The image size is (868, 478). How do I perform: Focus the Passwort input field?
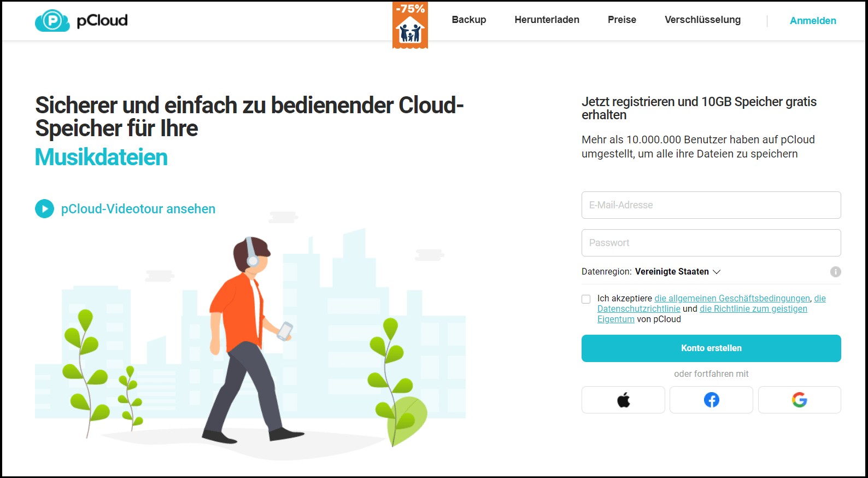click(711, 243)
